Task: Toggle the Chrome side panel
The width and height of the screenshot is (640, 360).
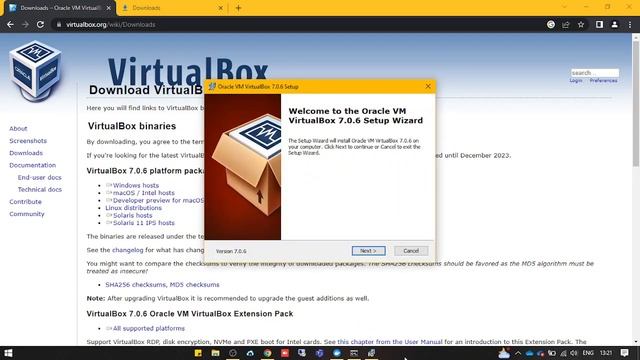Action: tap(599, 24)
